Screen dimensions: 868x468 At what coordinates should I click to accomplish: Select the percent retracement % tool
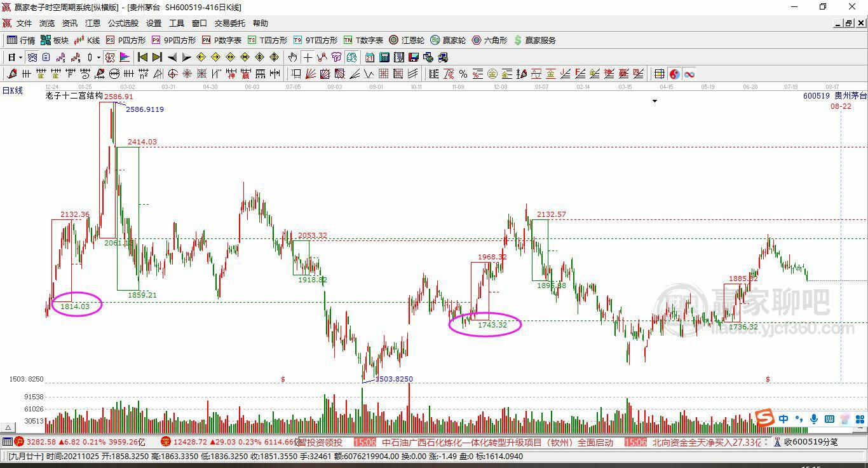[463, 74]
